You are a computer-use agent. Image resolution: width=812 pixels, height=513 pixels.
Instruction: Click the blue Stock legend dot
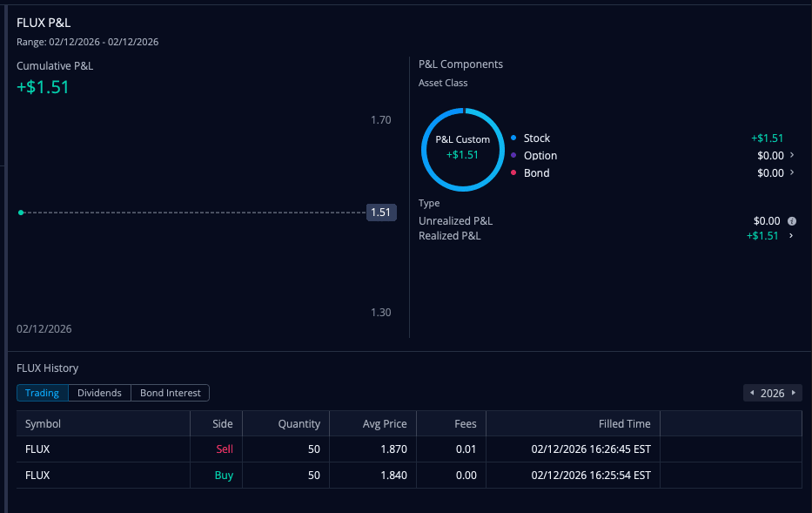[513, 138]
